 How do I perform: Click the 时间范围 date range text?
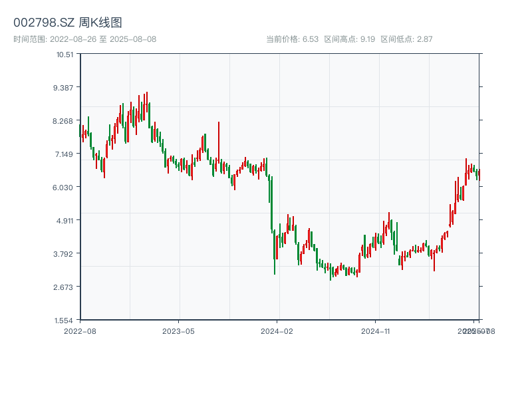point(85,39)
